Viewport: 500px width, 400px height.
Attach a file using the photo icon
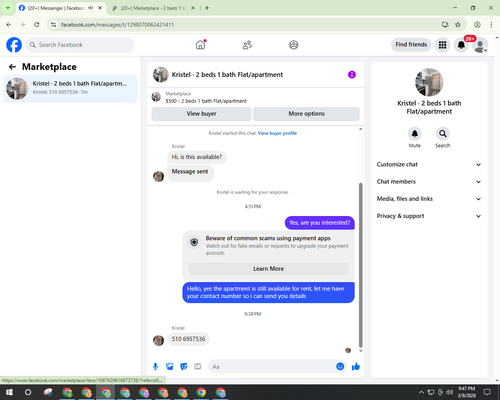pos(169,367)
